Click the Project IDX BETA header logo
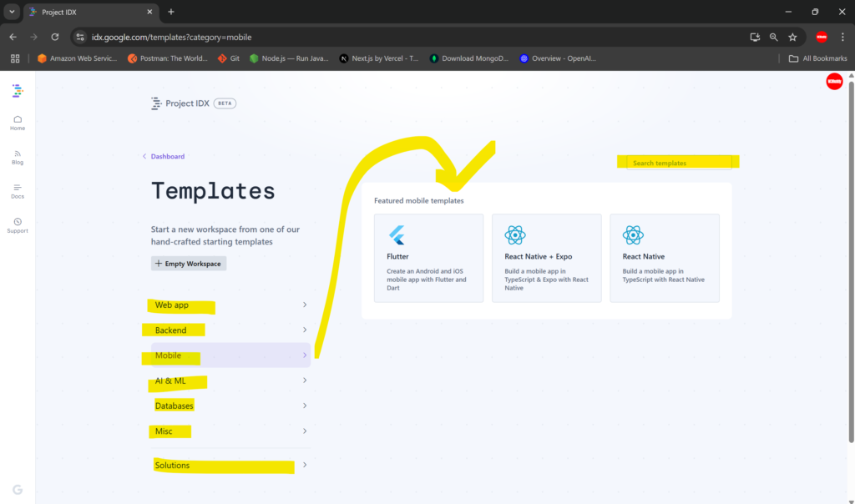 (x=193, y=103)
